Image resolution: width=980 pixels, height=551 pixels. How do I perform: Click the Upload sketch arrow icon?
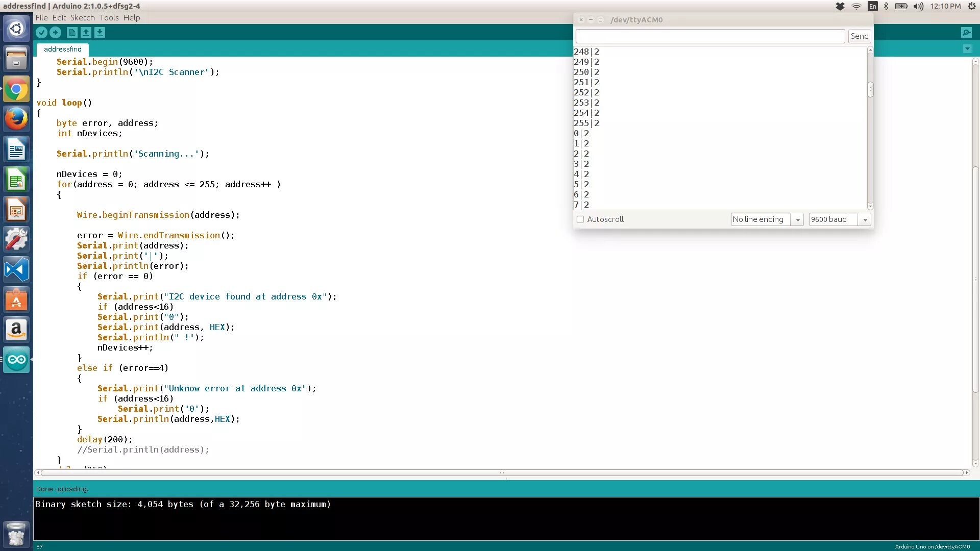[x=56, y=33]
